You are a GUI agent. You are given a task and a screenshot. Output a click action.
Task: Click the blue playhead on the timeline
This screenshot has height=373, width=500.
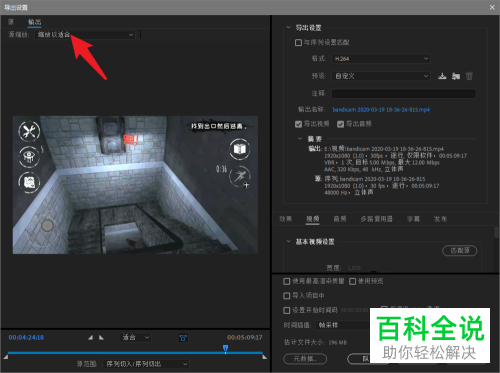pos(226,349)
